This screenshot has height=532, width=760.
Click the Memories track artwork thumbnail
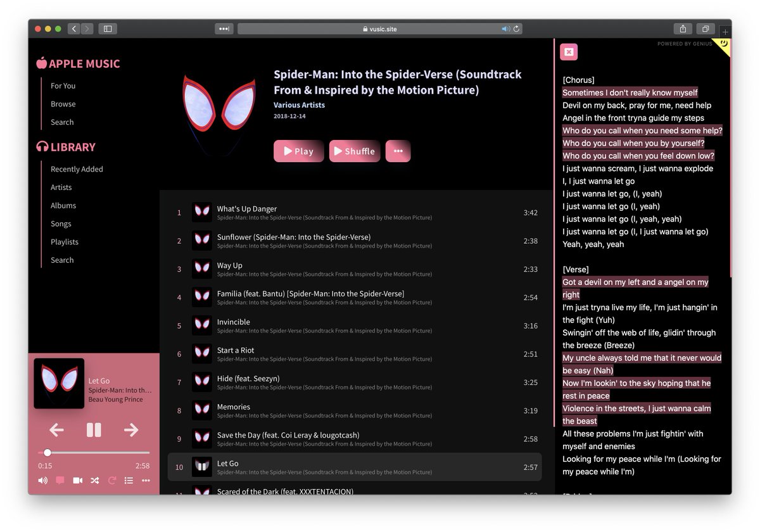click(202, 410)
